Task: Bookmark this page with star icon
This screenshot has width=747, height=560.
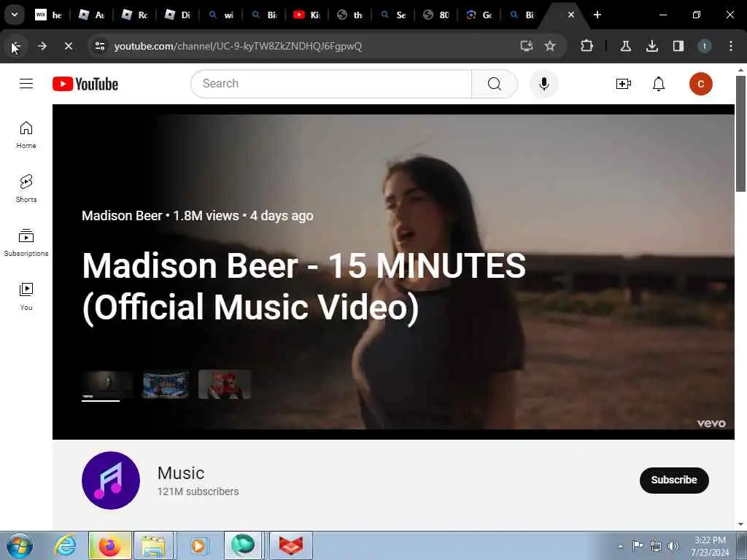Action: [x=550, y=46]
